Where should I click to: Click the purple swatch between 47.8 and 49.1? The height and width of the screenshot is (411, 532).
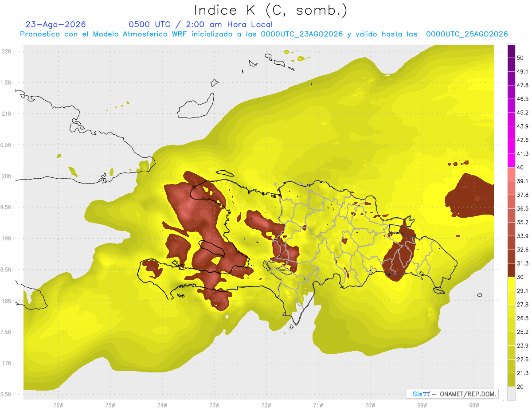pyautogui.click(x=511, y=78)
